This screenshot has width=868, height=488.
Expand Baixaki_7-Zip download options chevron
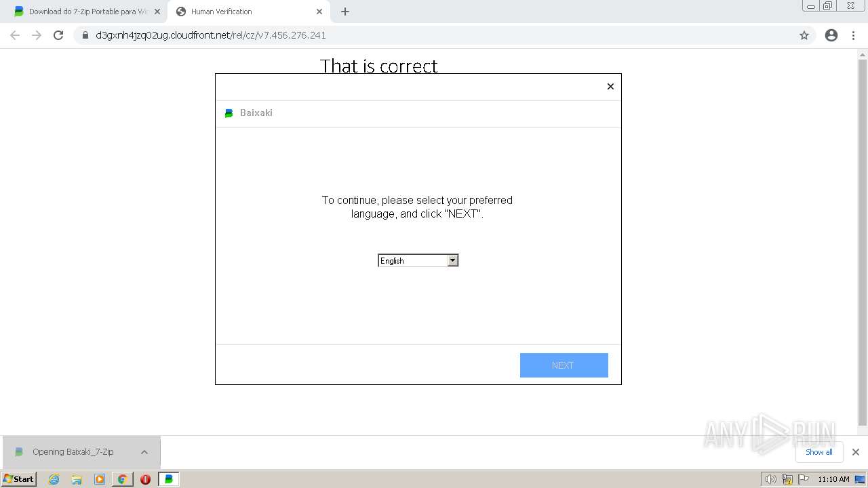(x=144, y=452)
